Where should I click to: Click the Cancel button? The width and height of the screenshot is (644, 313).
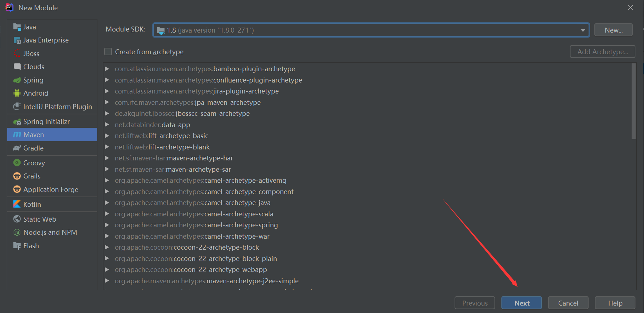(x=568, y=303)
